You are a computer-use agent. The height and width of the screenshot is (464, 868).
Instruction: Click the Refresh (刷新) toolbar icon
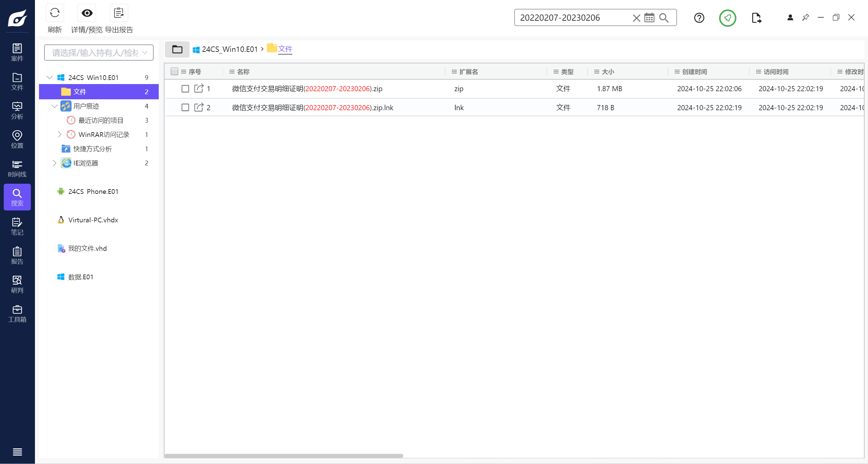pos(55,13)
